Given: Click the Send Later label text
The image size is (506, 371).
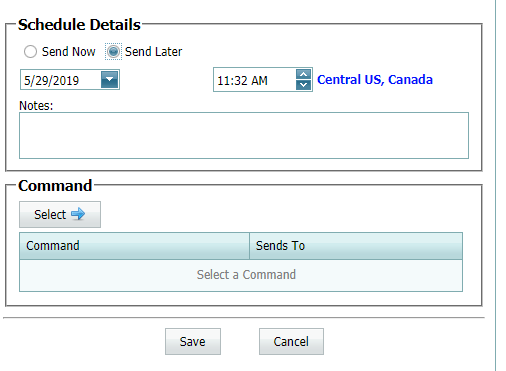Looking at the screenshot, I should pyautogui.click(x=154, y=52).
